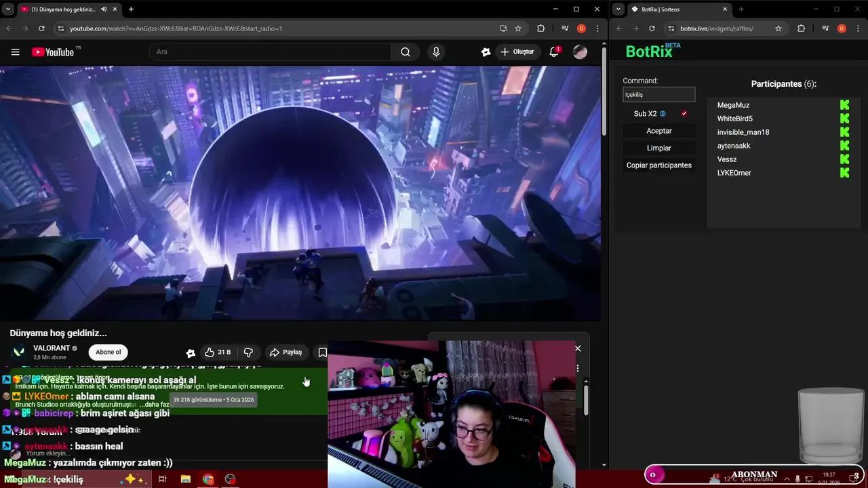The height and width of the screenshot is (488, 868).
Task: Open tab search dropdown in YouTube window
Action: [x=8, y=9]
